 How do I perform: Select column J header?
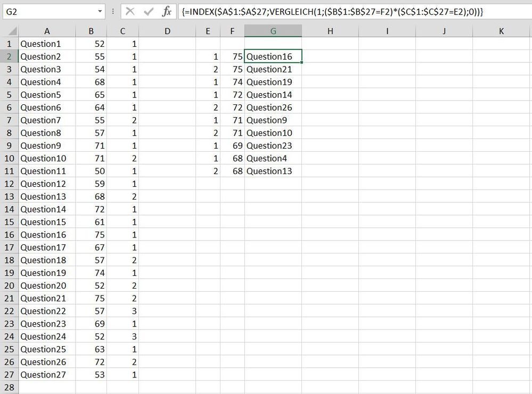click(x=444, y=31)
